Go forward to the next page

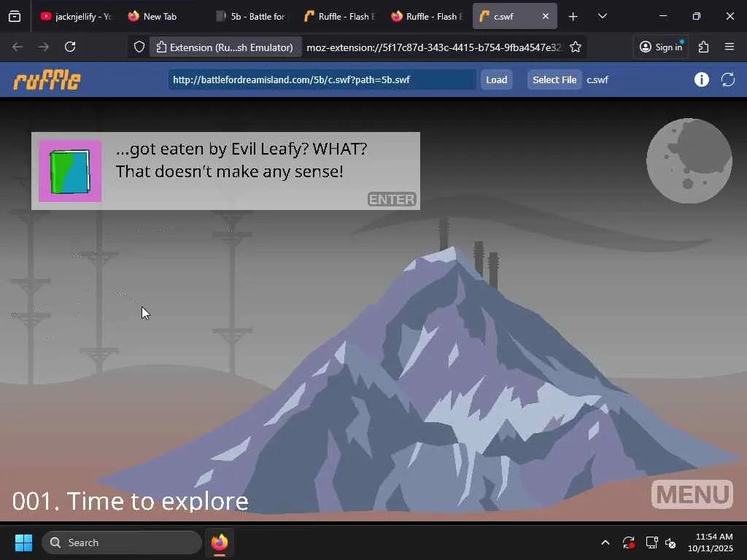pos(43,47)
